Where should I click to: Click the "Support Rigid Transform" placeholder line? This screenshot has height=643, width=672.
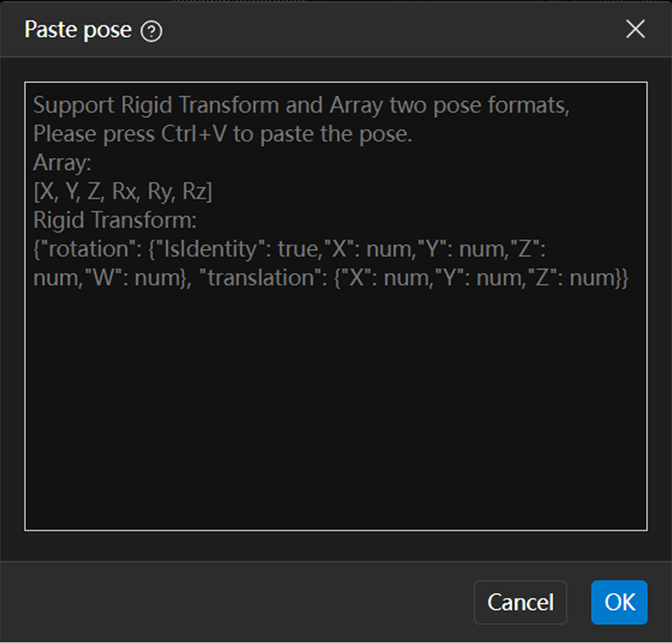[x=301, y=106]
